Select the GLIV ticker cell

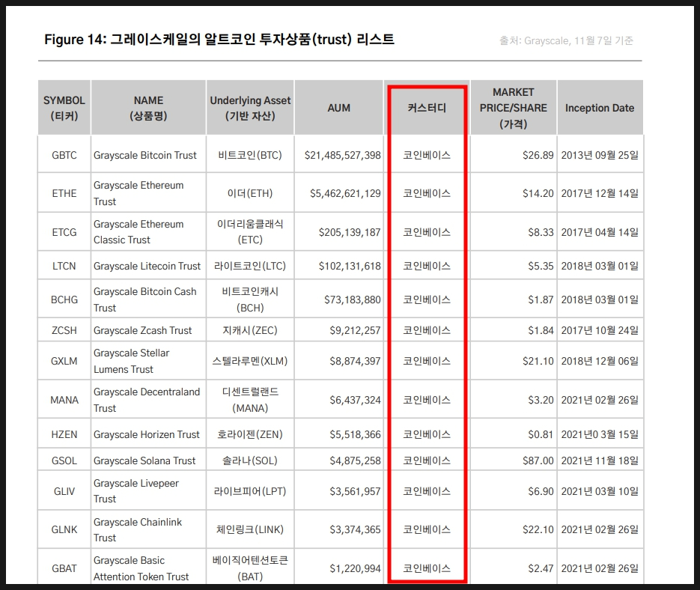click(64, 491)
